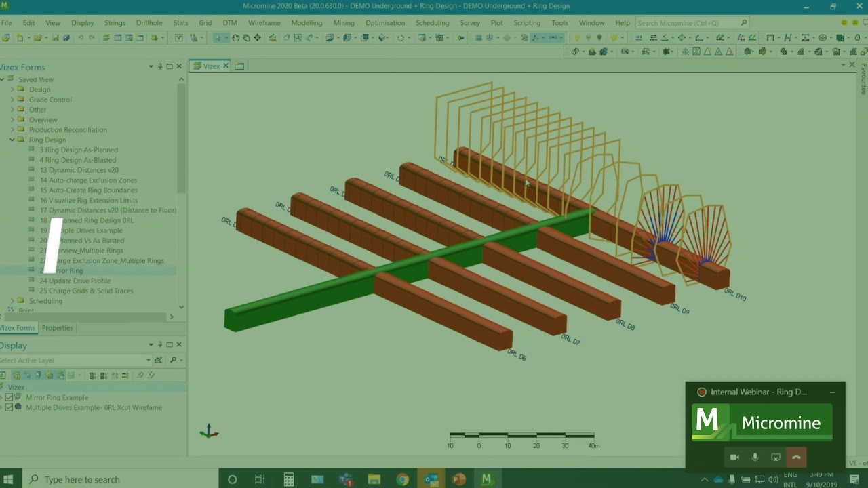Select '24 Update Drive Profile' item
Image resolution: width=868 pixels, height=488 pixels.
75,281
